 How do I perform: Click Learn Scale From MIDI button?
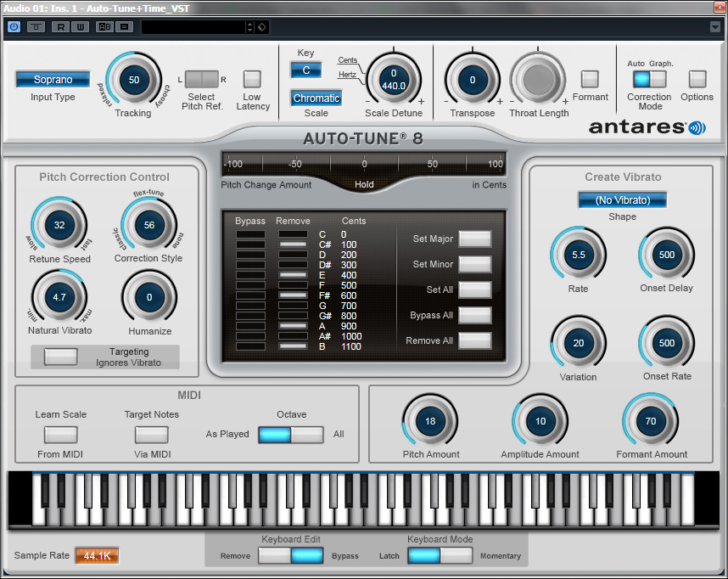60,435
